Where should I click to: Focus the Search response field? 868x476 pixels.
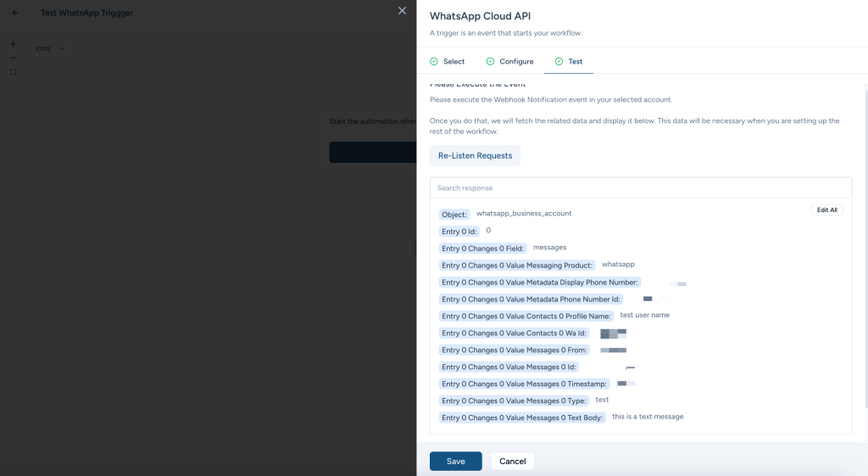point(640,188)
